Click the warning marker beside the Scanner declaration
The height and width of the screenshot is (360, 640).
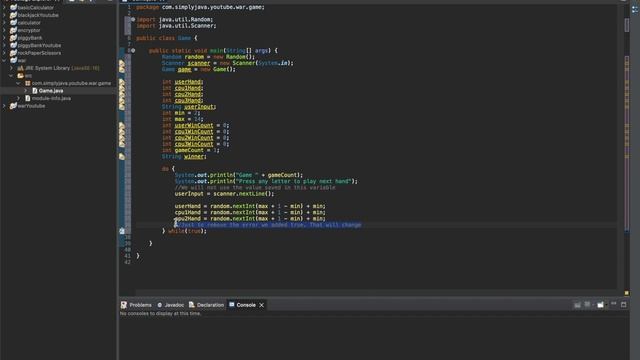coord(122,63)
